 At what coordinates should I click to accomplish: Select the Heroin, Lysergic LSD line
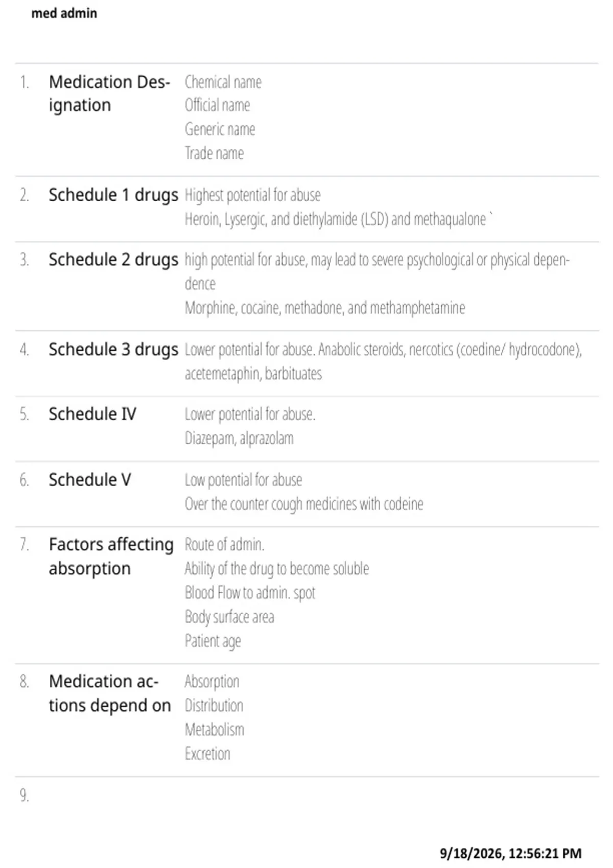pos(338,220)
